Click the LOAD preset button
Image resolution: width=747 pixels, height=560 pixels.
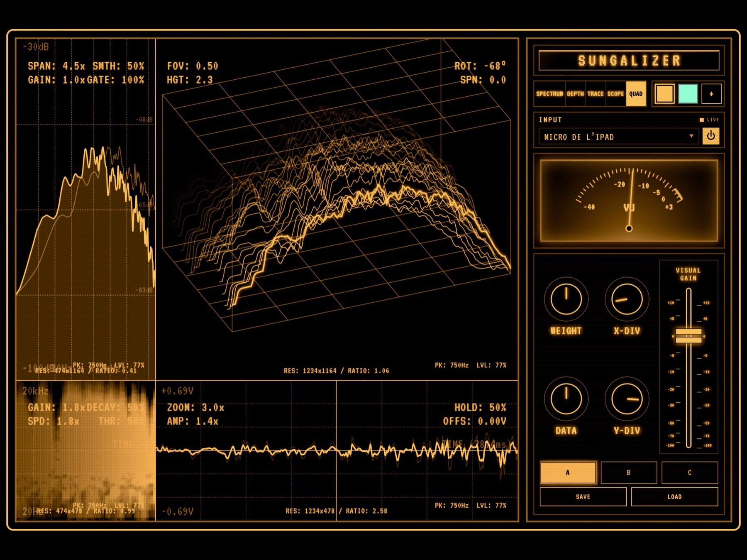click(x=674, y=496)
